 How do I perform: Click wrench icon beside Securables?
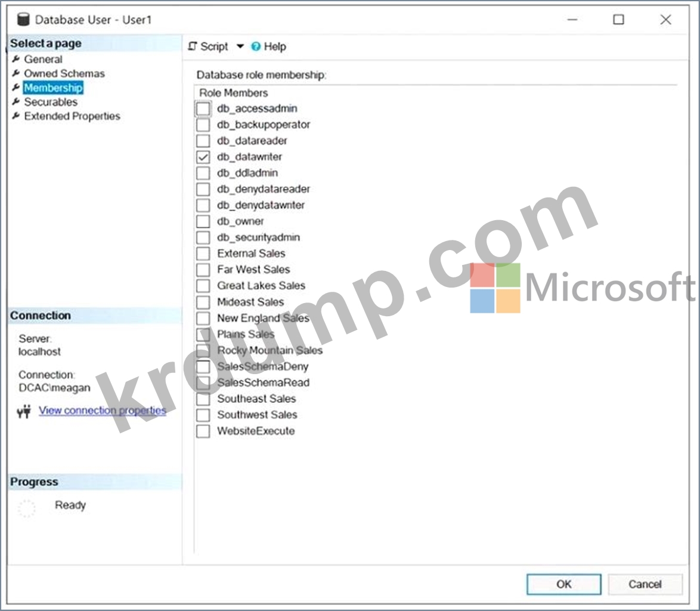16,102
